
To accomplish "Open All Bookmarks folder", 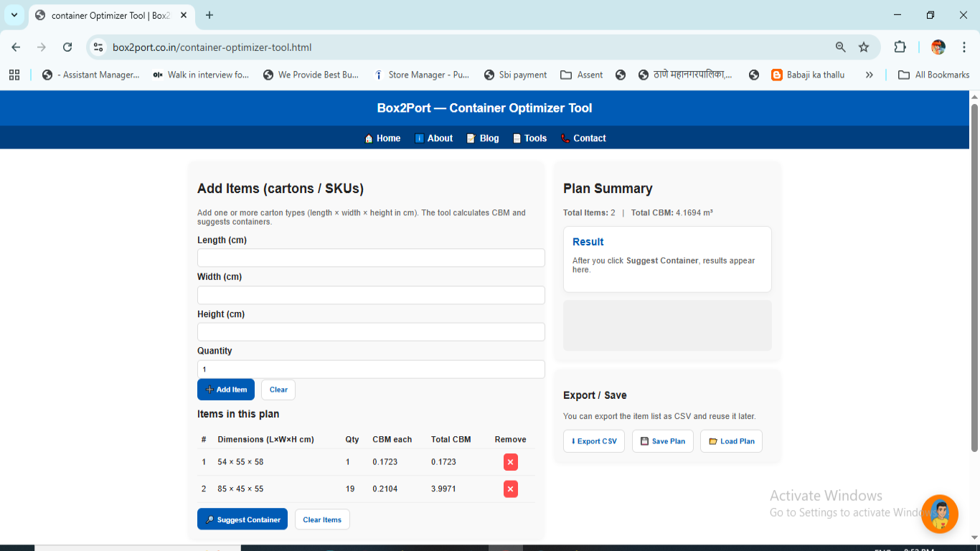I will pyautogui.click(x=933, y=75).
